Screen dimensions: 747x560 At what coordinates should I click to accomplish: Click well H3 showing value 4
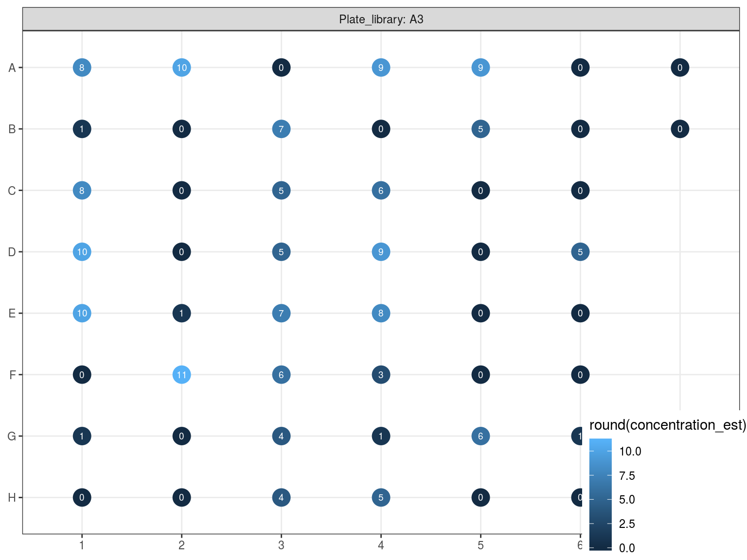pos(281,498)
